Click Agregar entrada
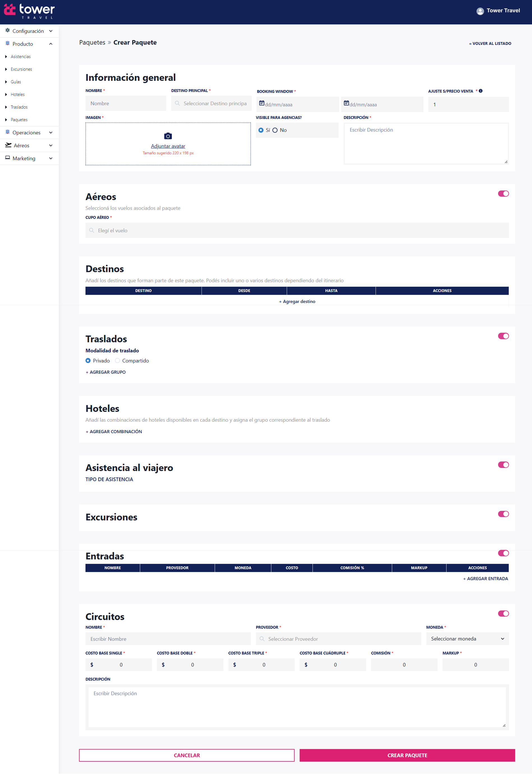Image resolution: width=532 pixels, height=774 pixels. tap(485, 579)
